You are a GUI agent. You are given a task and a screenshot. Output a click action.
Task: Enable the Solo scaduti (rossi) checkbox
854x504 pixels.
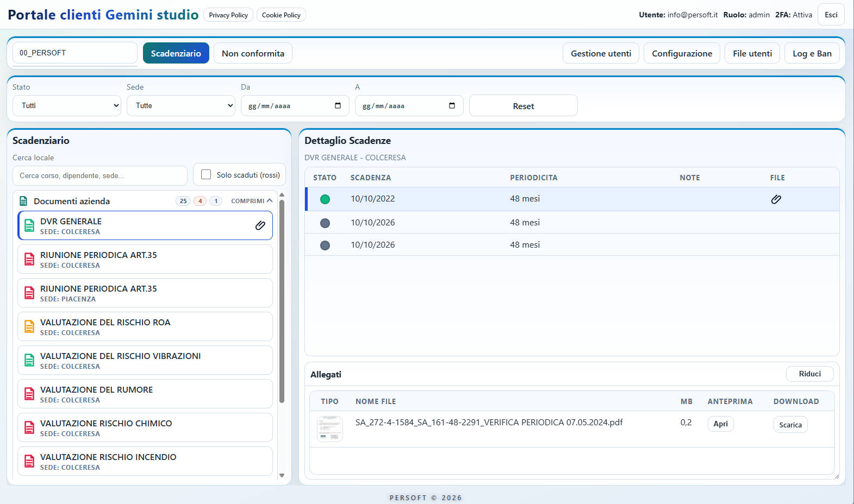coord(206,175)
